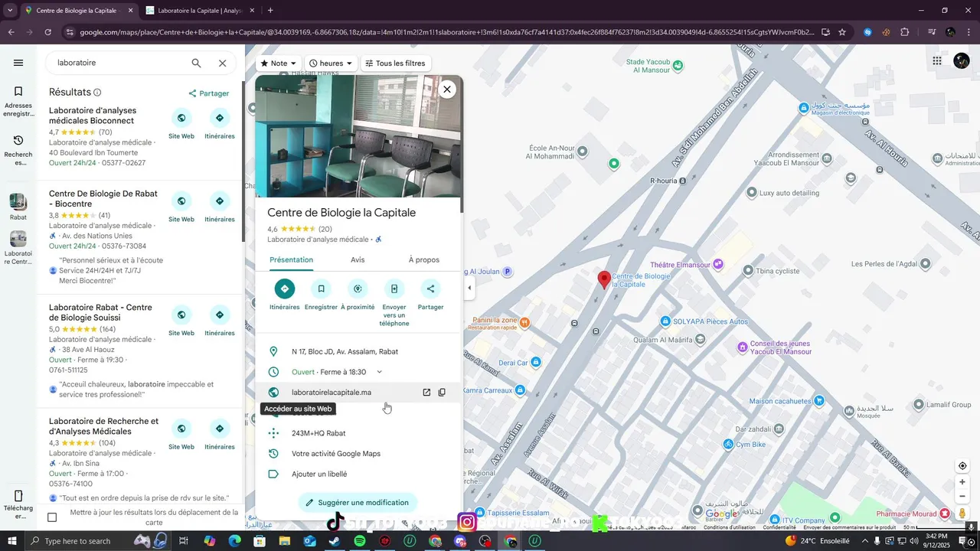
Task: Open the browser tab search dropdown
Action: click(10, 11)
